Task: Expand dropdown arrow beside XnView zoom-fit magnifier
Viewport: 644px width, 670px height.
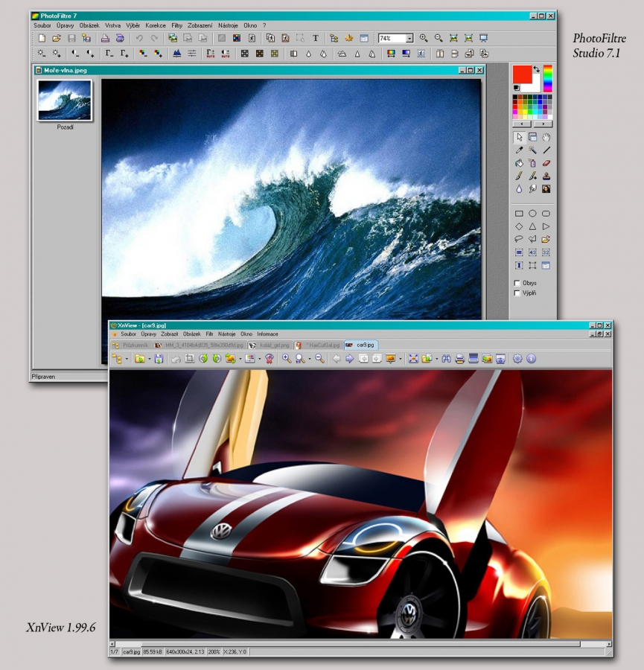Action: pos(310,360)
